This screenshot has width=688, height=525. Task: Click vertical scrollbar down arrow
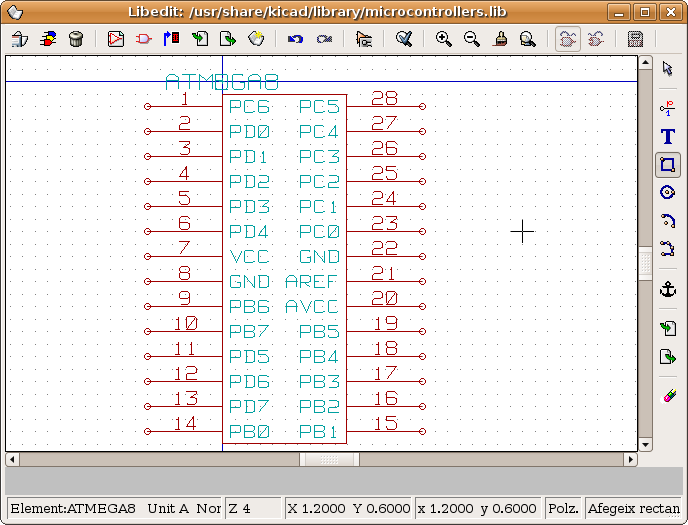click(x=645, y=445)
